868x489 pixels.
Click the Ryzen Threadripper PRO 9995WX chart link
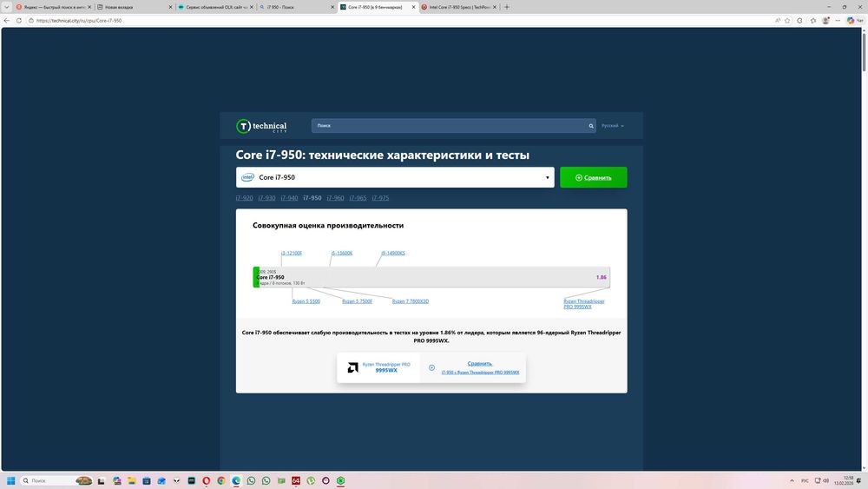point(584,303)
